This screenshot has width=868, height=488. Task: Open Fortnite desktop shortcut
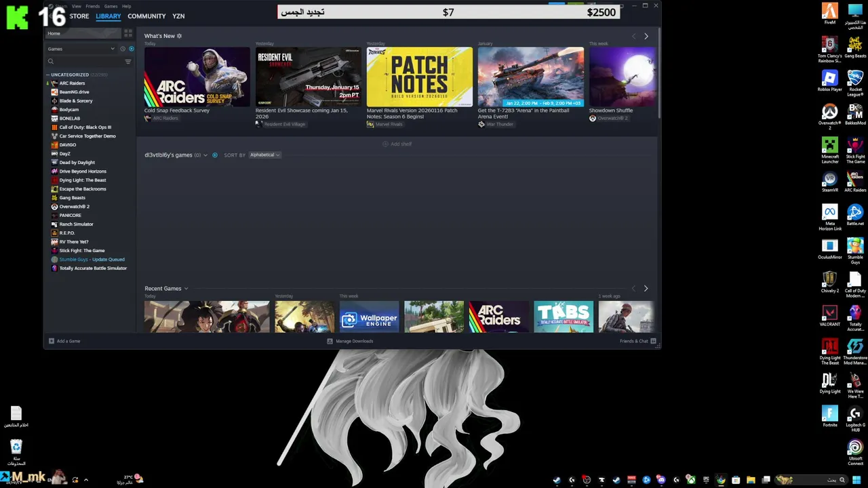coord(830,416)
